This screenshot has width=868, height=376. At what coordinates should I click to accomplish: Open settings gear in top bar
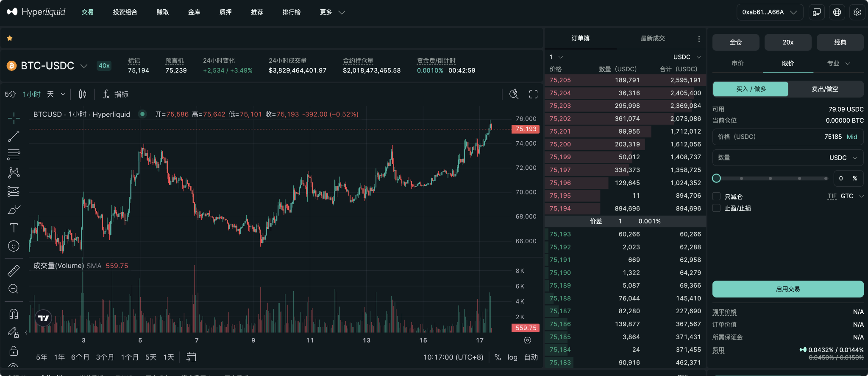(857, 12)
